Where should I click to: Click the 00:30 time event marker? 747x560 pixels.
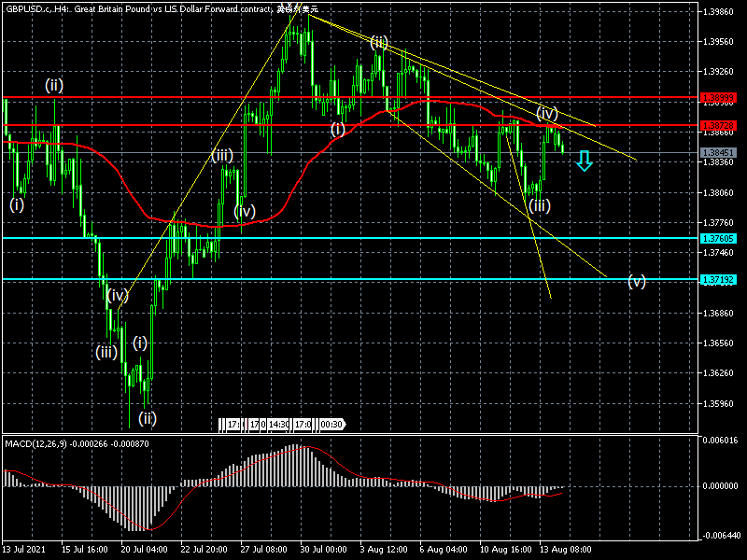point(331,425)
